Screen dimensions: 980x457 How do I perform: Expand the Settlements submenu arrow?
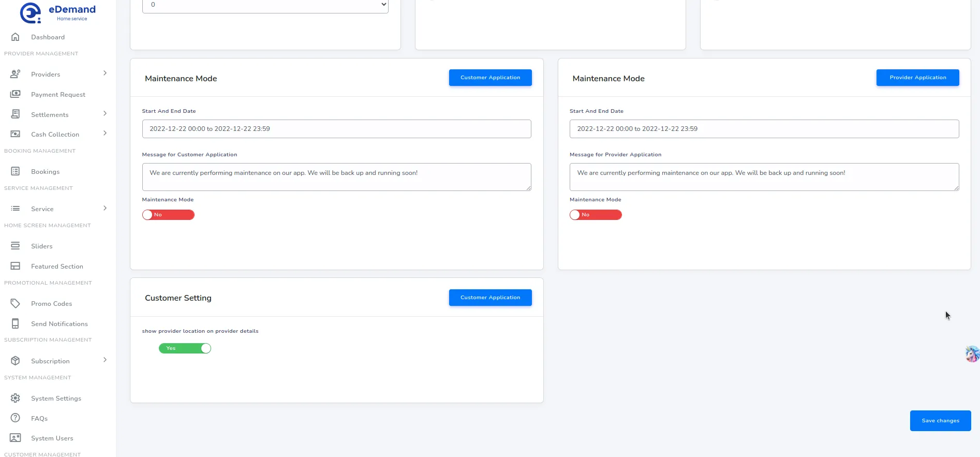coord(105,114)
